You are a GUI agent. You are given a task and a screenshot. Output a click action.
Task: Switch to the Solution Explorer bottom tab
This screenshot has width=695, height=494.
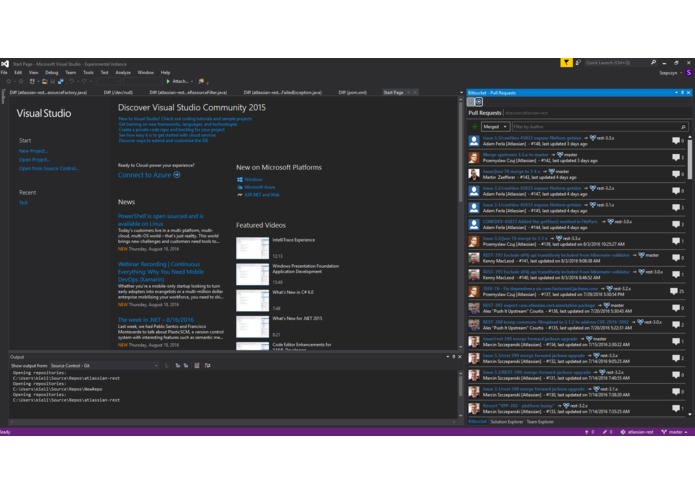point(507,422)
